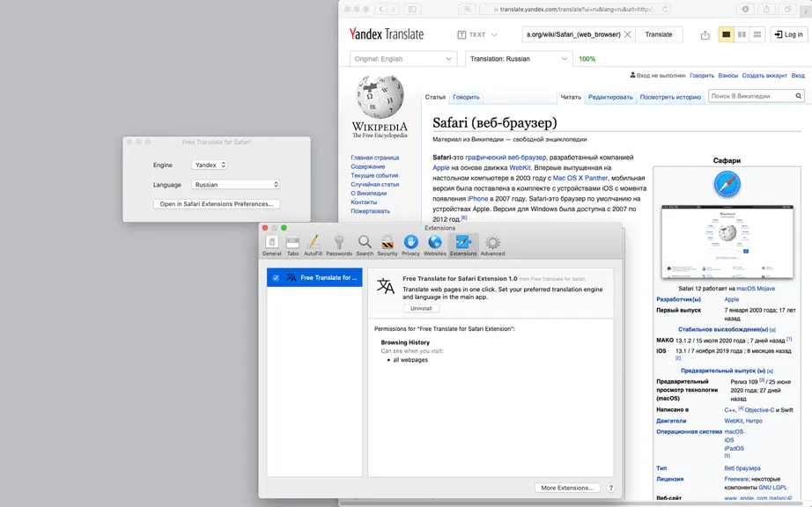The width and height of the screenshot is (812, 507).
Task: Follow графический веб-браузер link
Action: click(x=506, y=158)
